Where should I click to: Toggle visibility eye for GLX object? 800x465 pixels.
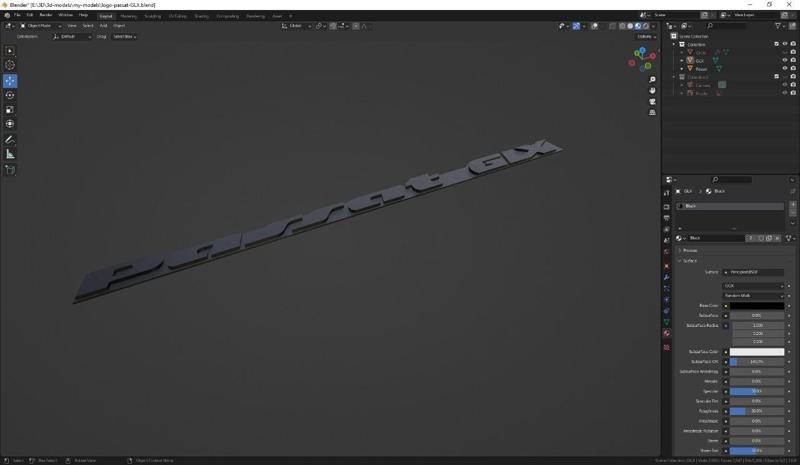785,60
